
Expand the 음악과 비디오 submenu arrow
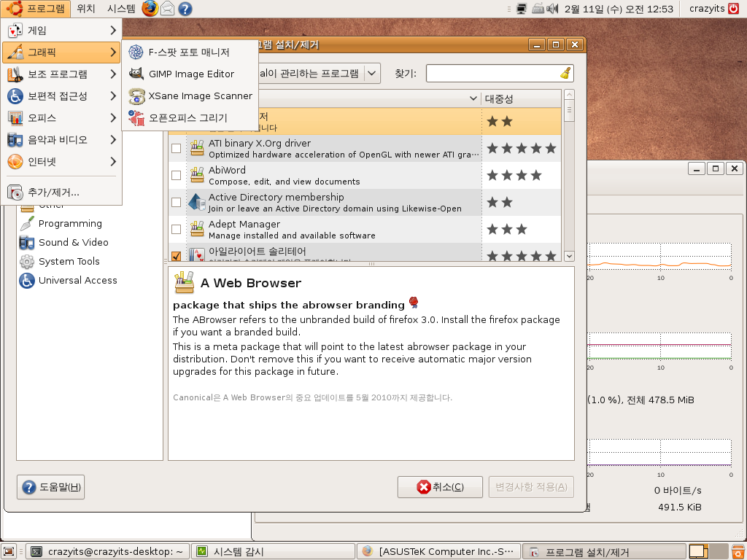(x=113, y=140)
